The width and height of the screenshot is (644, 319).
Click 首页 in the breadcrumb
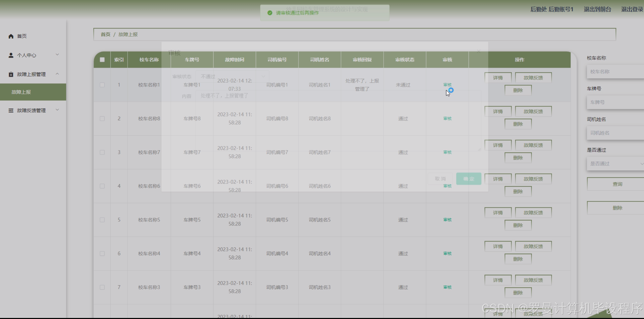point(106,34)
